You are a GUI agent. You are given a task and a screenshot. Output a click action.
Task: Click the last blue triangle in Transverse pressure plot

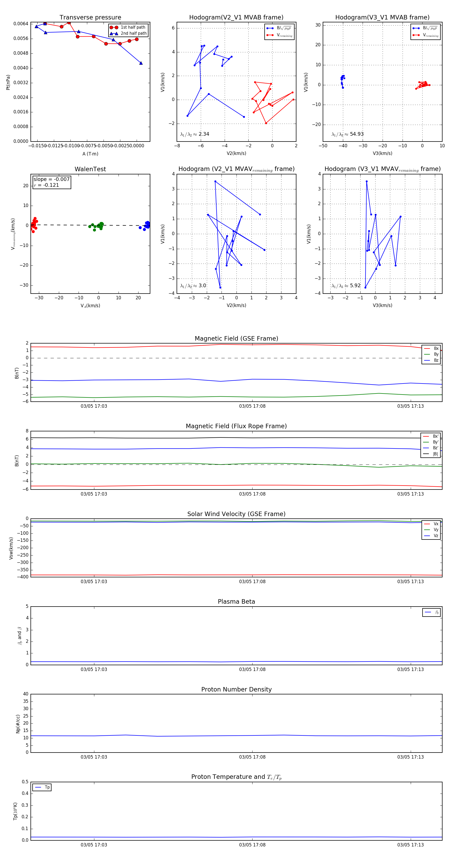141,63
